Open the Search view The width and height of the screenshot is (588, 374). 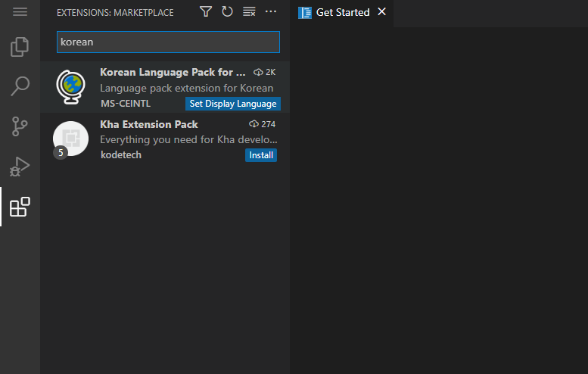(20, 86)
